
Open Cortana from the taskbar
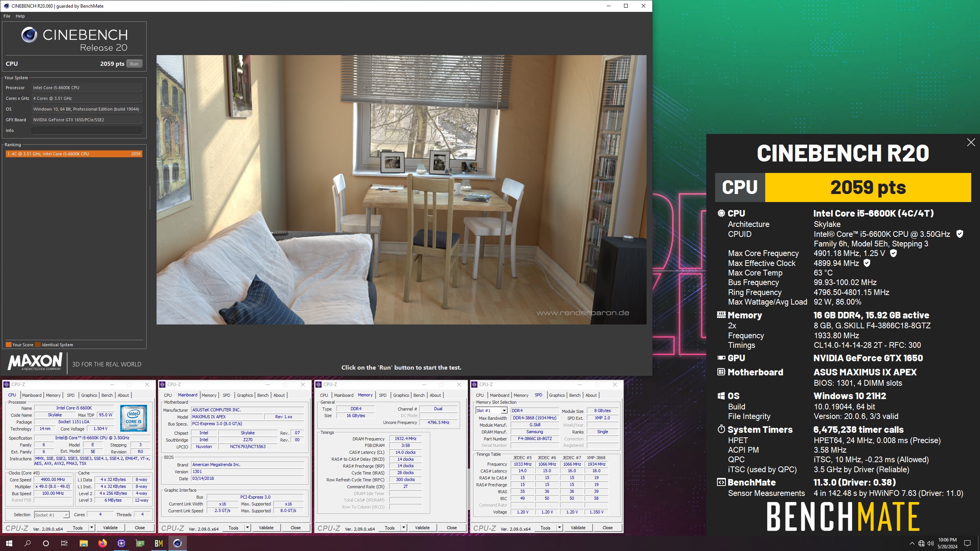pyautogui.click(x=46, y=543)
